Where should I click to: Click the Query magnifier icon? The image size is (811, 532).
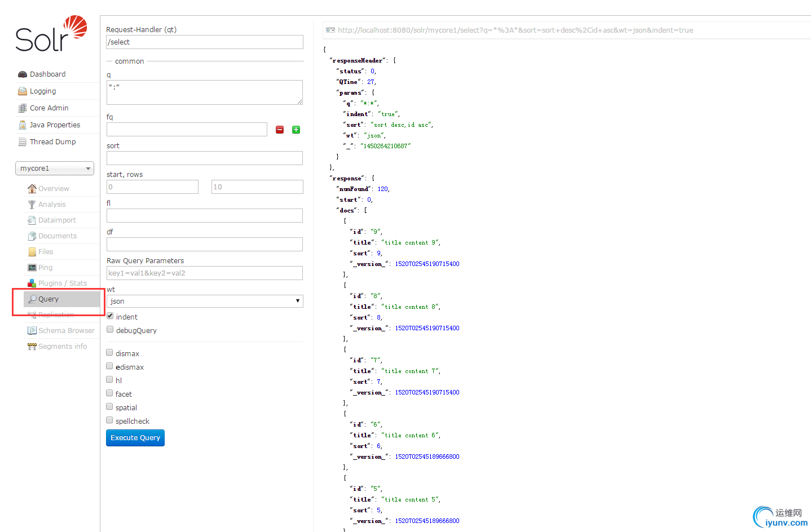[32, 299]
